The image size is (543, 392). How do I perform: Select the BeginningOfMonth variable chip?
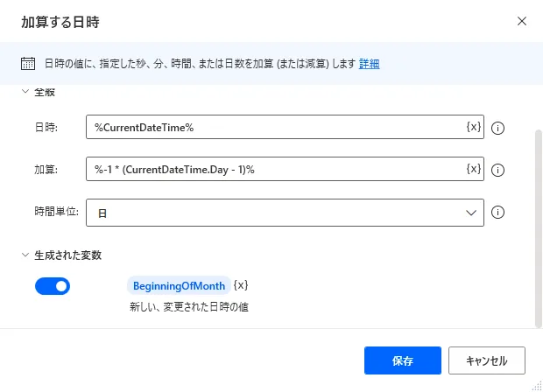[179, 286]
